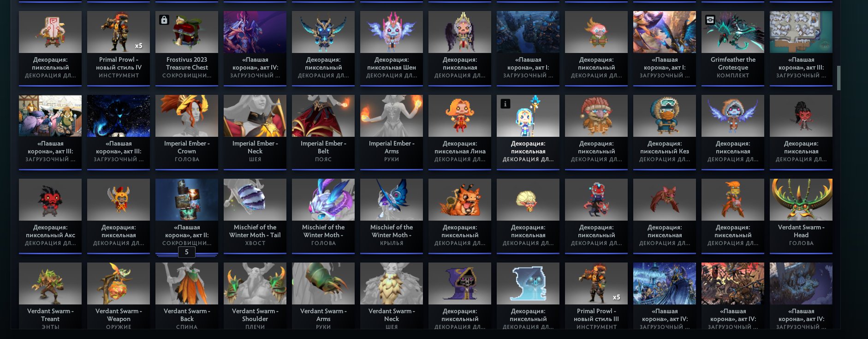
Task: Pick the Verdant Swarm - Weapon item
Action: pyautogui.click(x=119, y=296)
